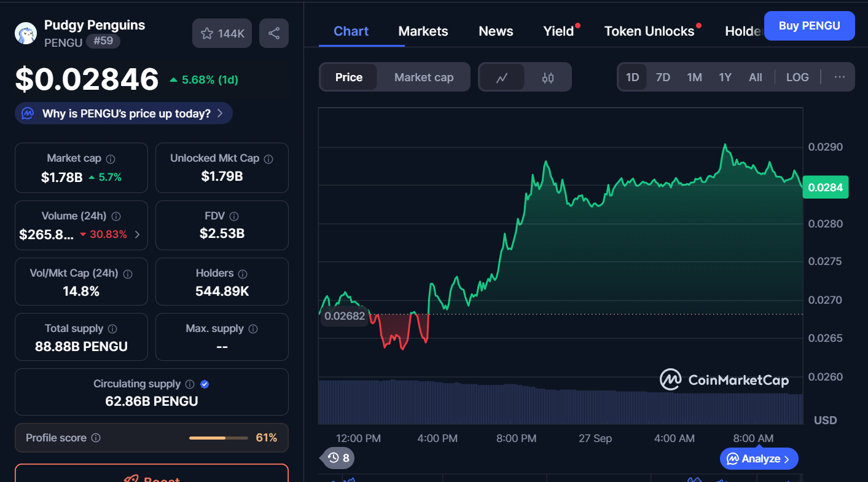Open chart more options ellipsis
Viewport: 868px width, 482px height.
tap(840, 77)
